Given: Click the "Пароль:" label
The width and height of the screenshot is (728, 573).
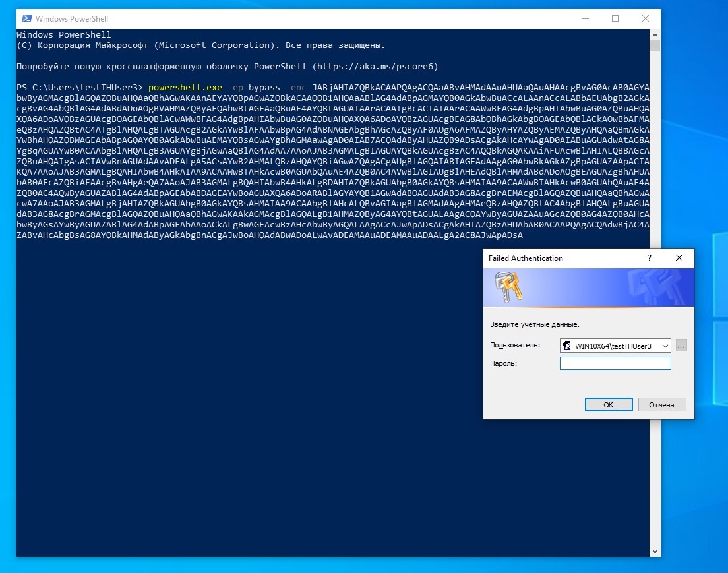Looking at the screenshot, I should [503, 363].
